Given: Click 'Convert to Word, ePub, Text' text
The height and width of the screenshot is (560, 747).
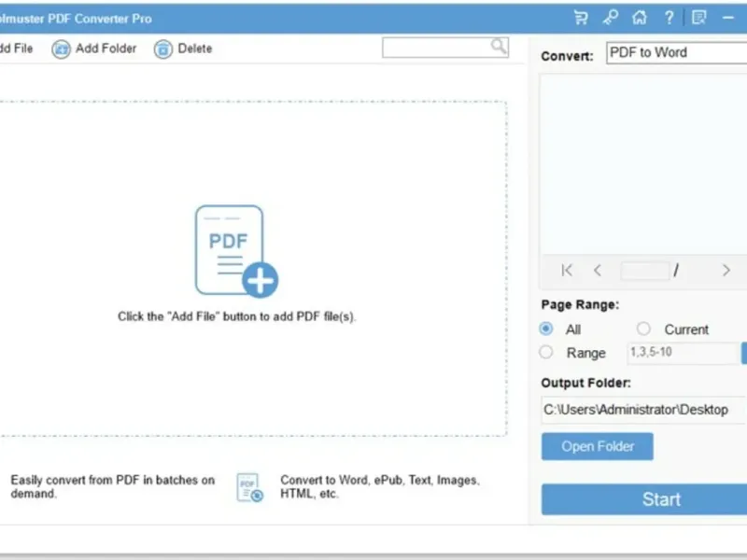Looking at the screenshot, I should 380,486.
